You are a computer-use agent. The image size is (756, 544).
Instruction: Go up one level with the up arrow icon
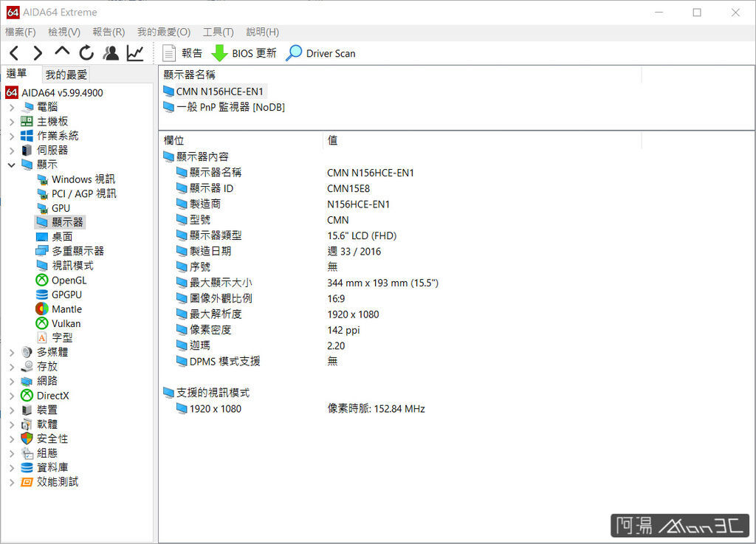tap(62, 52)
